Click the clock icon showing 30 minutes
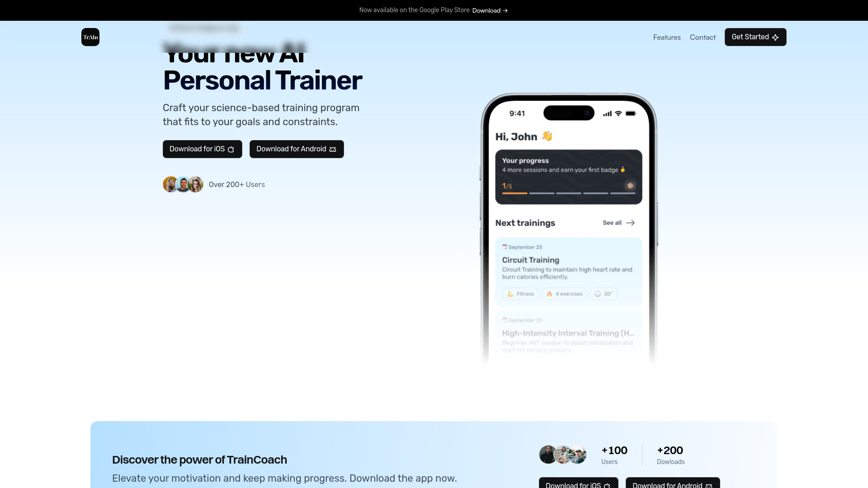Viewport: 868px width, 488px height. click(597, 293)
